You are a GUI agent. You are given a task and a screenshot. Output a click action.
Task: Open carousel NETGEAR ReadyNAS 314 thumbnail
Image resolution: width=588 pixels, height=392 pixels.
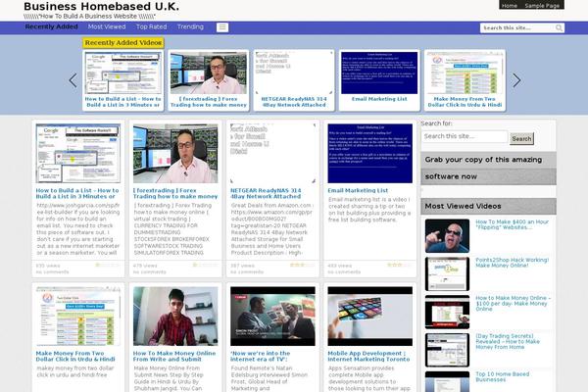[x=294, y=73]
